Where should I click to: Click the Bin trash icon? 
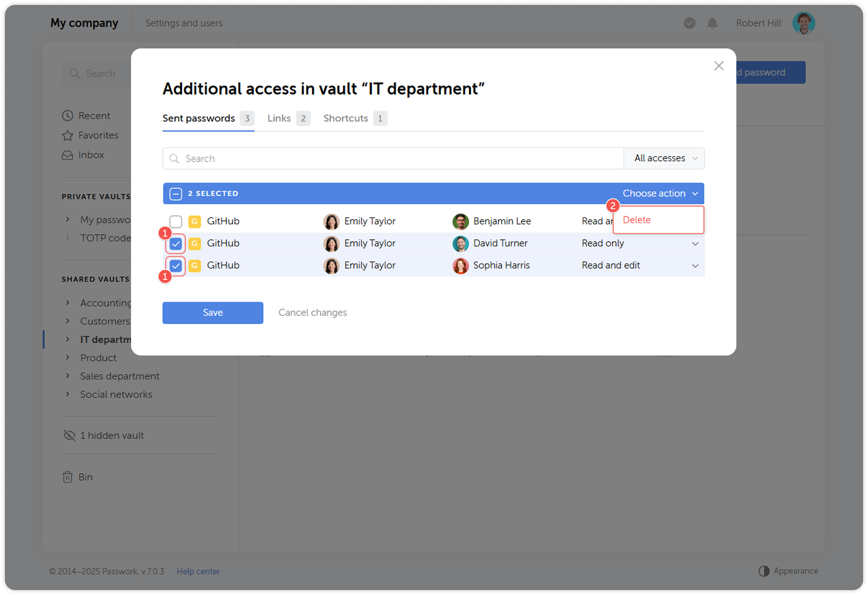click(67, 477)
